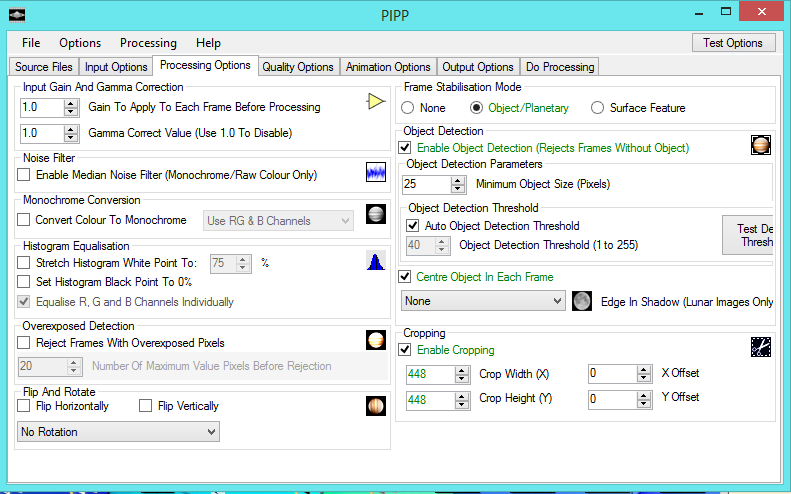791x494 pixels.
Task: Click the yellow gain arrow icon
Action: (376, 101)
